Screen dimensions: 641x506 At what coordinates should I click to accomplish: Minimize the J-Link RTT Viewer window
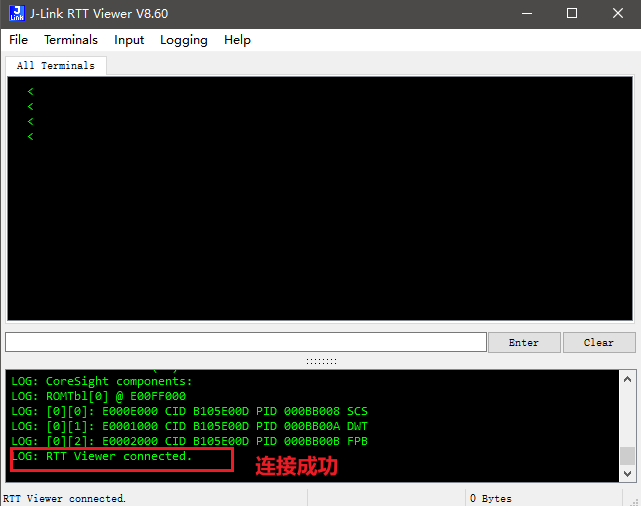point(527,13)
